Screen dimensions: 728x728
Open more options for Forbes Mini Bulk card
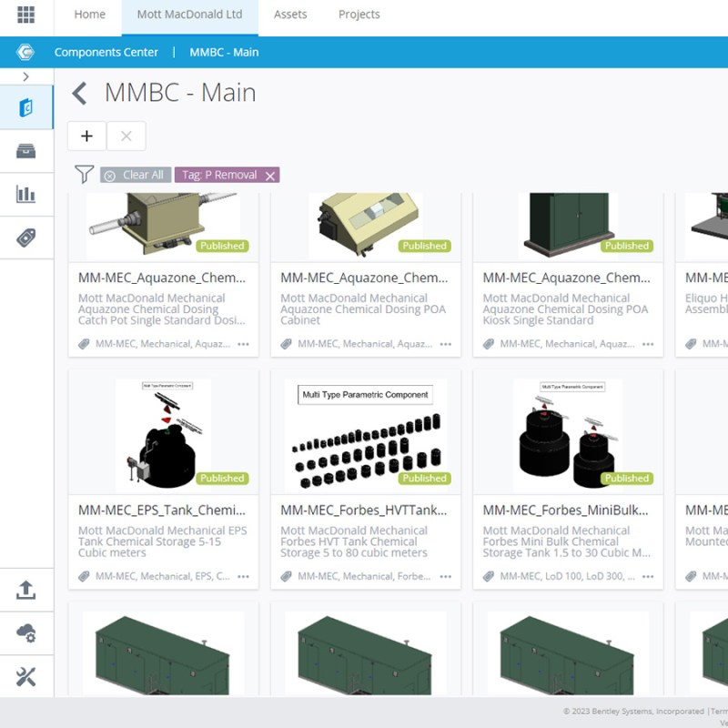648,577
